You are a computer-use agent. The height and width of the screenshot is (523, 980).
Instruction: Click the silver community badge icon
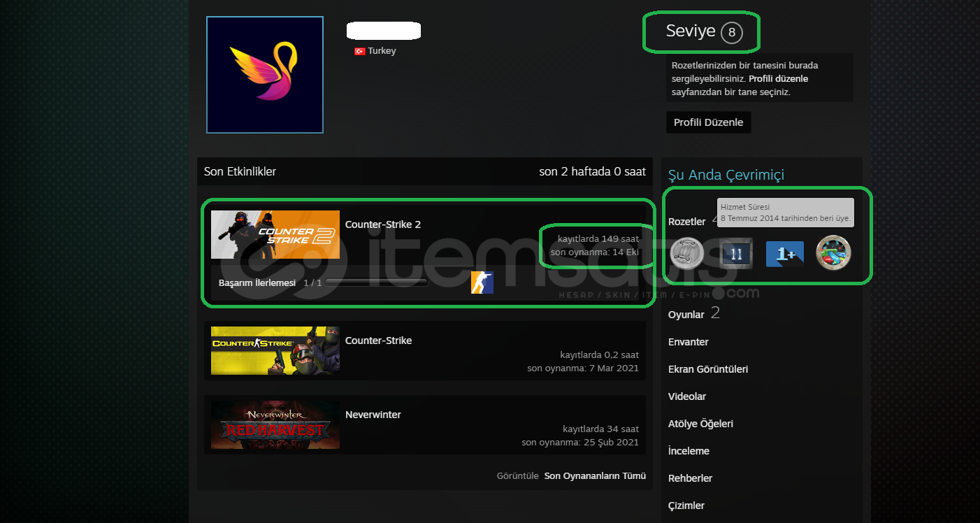tap(687, 254)
